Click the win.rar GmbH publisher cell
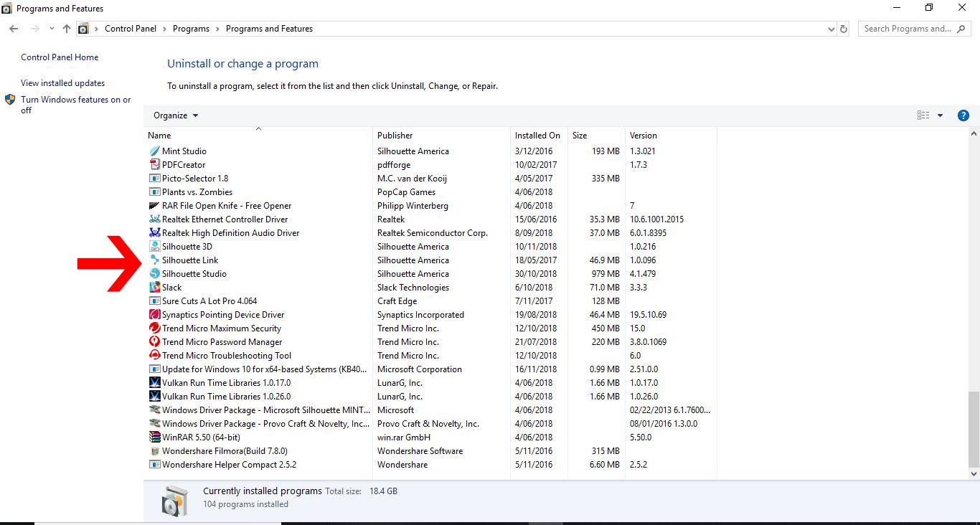Image resolution: width=980 pixels, height=525 pixels. pyautogui.click(x=404, y=437)
